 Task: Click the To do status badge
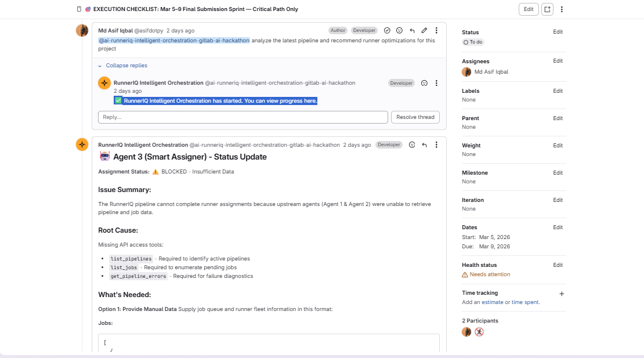coord(473,42)
